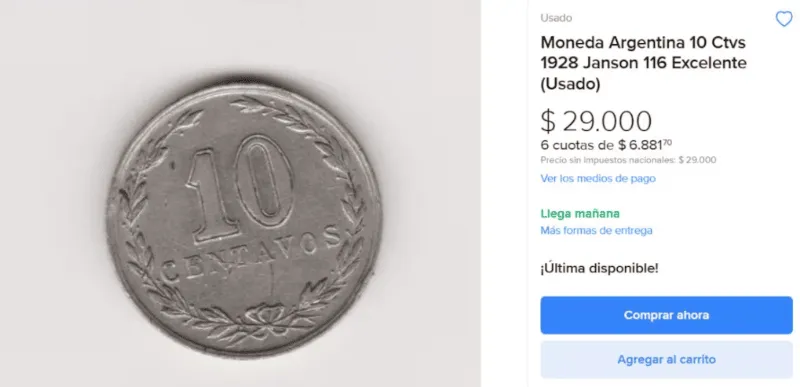Viewport: 800px width, 387px height.
Task: Click the Comprar ahora button
Action: pos(666,315)
